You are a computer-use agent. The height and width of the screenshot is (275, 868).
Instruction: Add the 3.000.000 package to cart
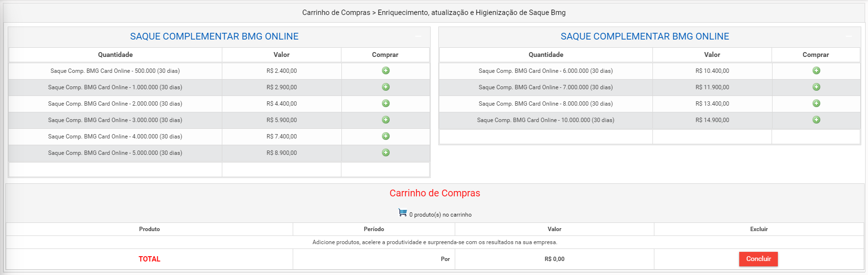386,120
